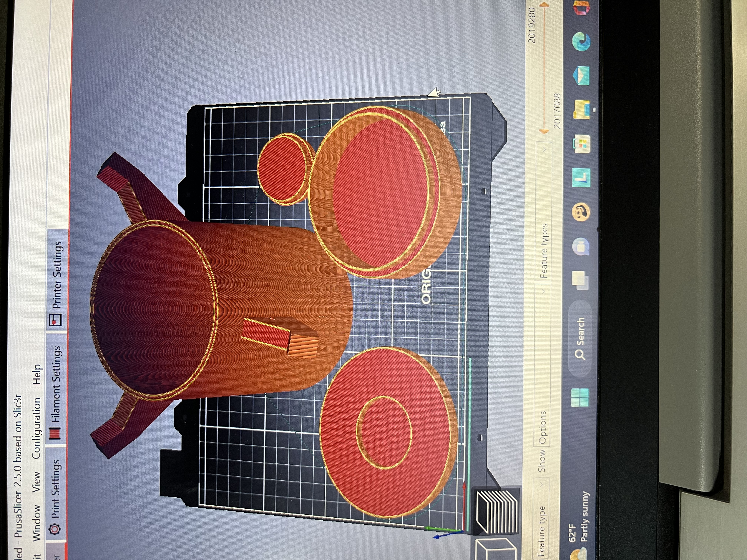Click the Search box in the taskbar
This screenshot has width=747, height=560.
(x=580, y=339)
